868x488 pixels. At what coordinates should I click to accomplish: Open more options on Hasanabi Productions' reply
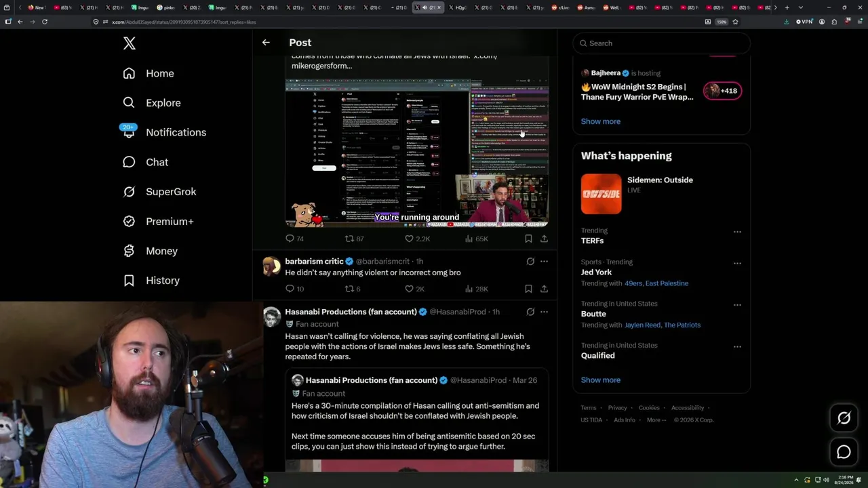(544, 312)
